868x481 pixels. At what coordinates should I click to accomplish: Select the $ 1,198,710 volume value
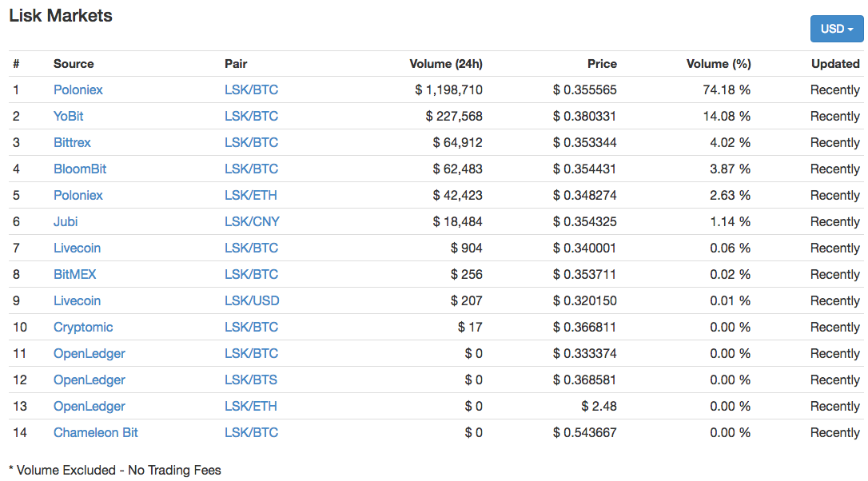(448, 89)
